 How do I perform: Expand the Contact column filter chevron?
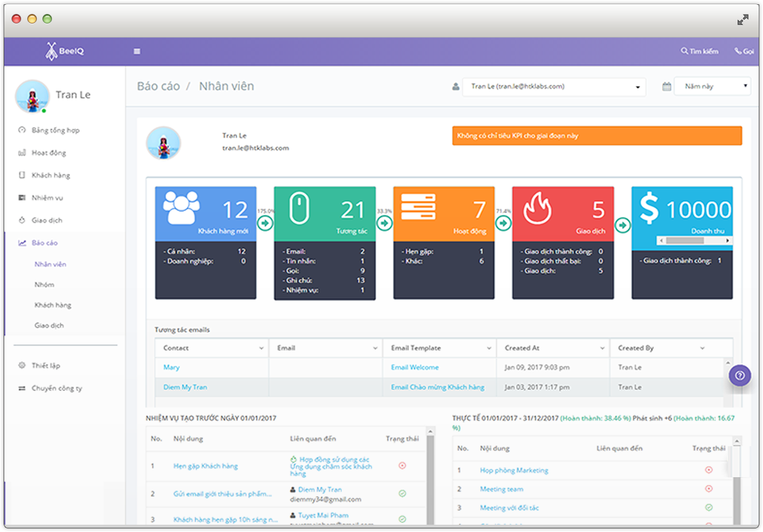(x=261, y=349)
